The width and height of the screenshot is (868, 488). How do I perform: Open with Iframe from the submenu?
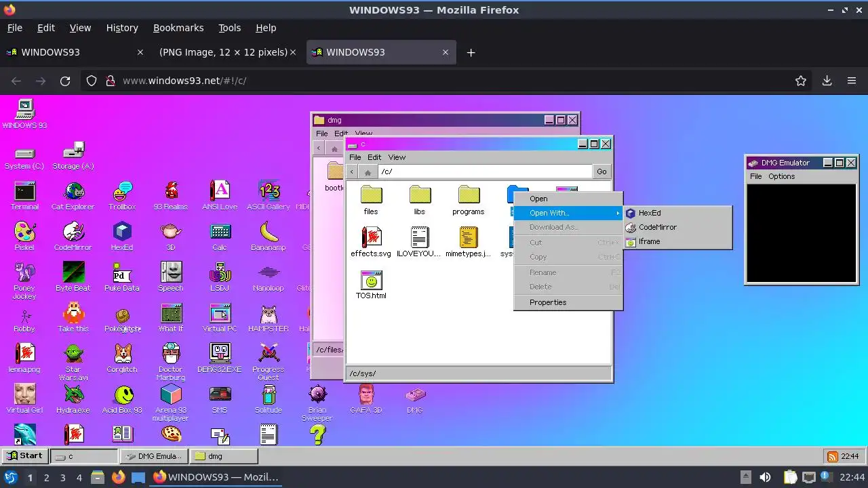click(678, 241)
